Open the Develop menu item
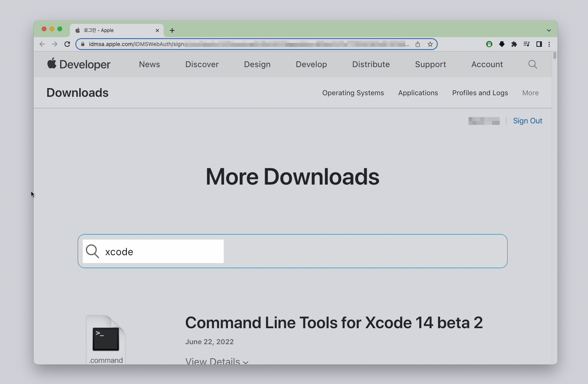The width and height of the screenshot is (588, 384). pos(312,64)
